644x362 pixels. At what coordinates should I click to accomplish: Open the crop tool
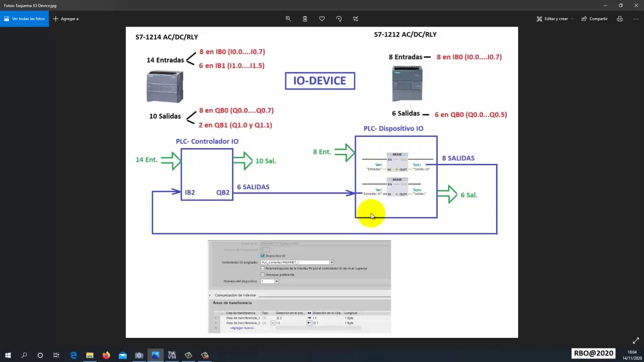356,19
